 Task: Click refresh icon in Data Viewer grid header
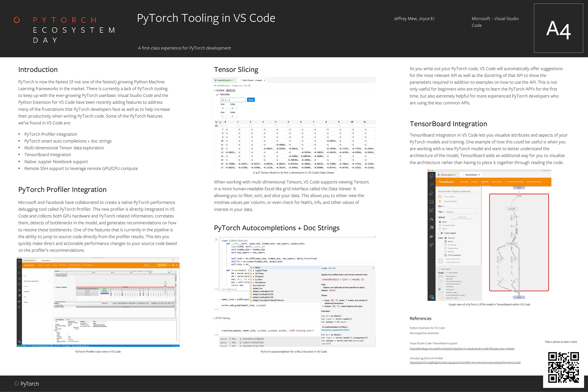tap(220, 122)
